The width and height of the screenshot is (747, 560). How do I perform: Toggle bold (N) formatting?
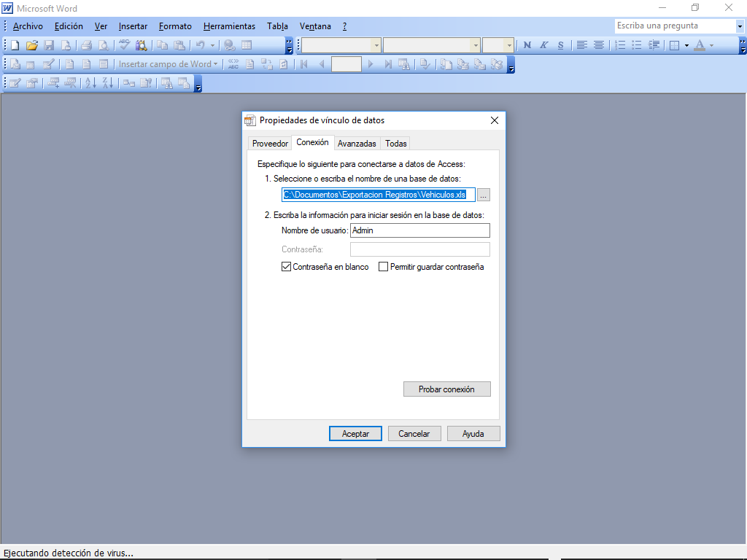(x=527, y=45)
